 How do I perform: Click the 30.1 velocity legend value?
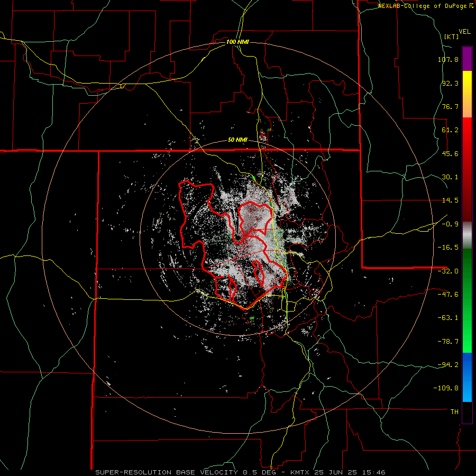click(x=450, y=177)
